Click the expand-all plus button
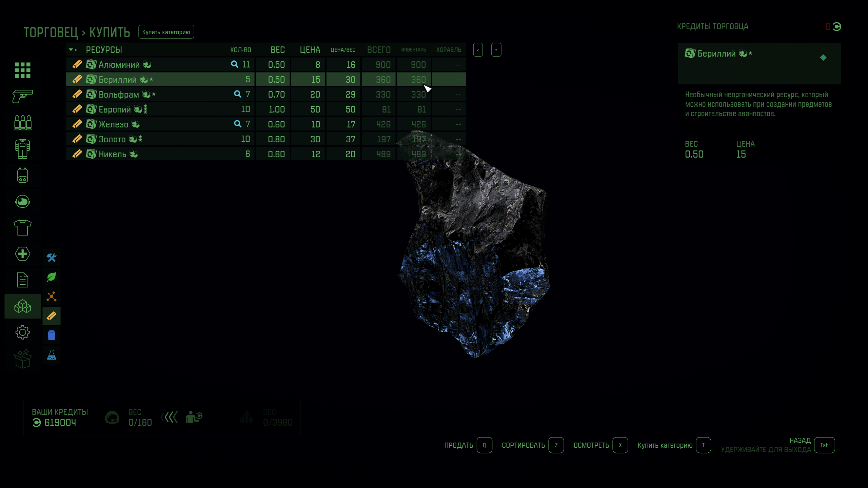 (x=496, y=50)
